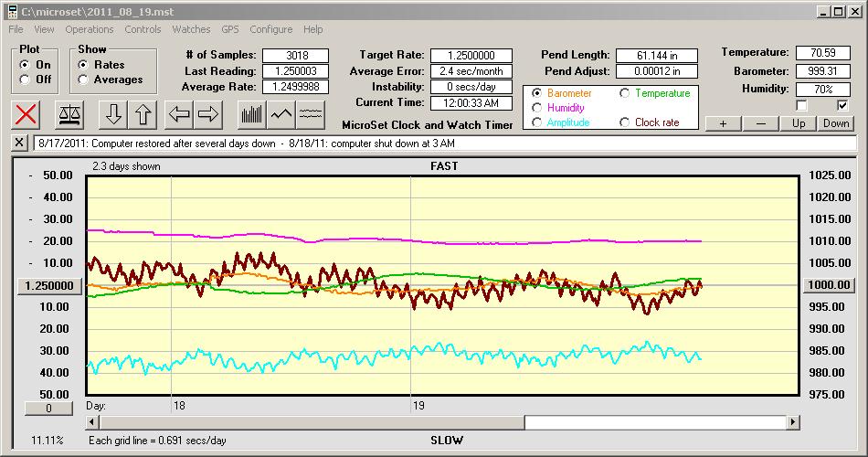This screenshot has height=457, width=868.
Task: Open the Help menu
Action: (x=312, y=29)
